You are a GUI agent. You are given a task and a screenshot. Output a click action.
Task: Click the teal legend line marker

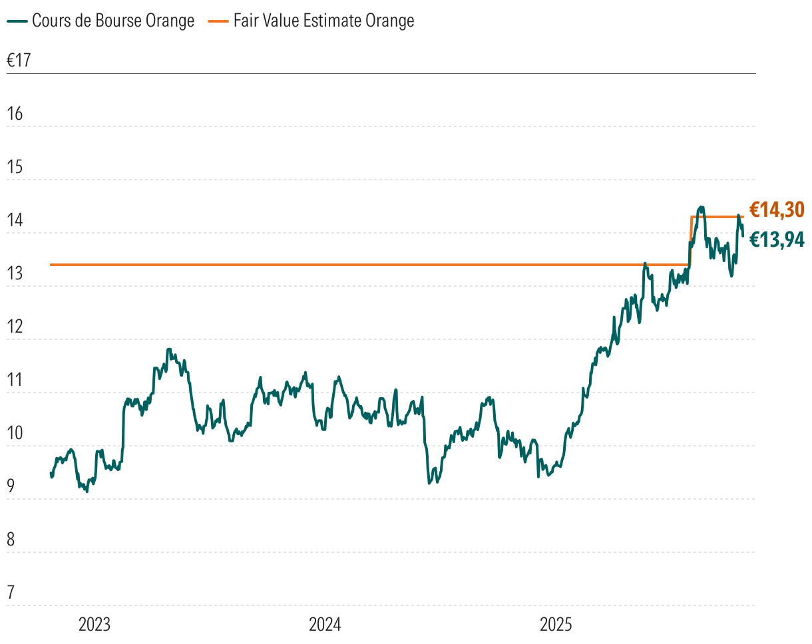coord(17,21)
